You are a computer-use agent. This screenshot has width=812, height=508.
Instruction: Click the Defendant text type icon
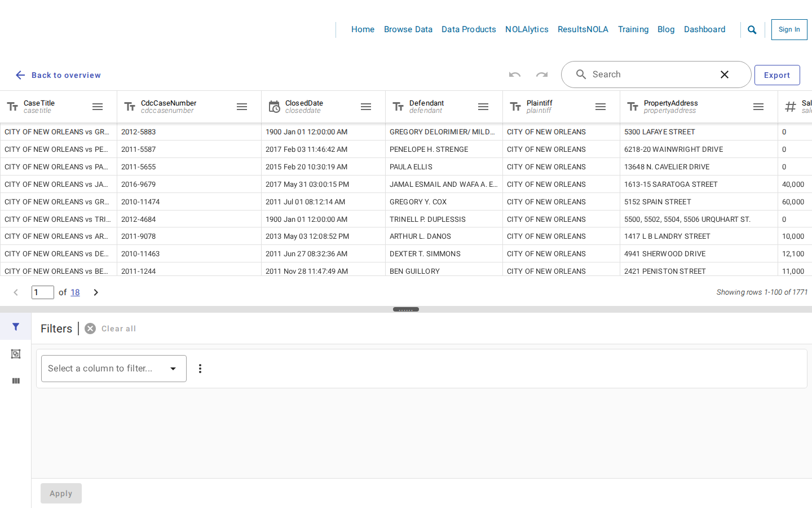tap(398, 107)
